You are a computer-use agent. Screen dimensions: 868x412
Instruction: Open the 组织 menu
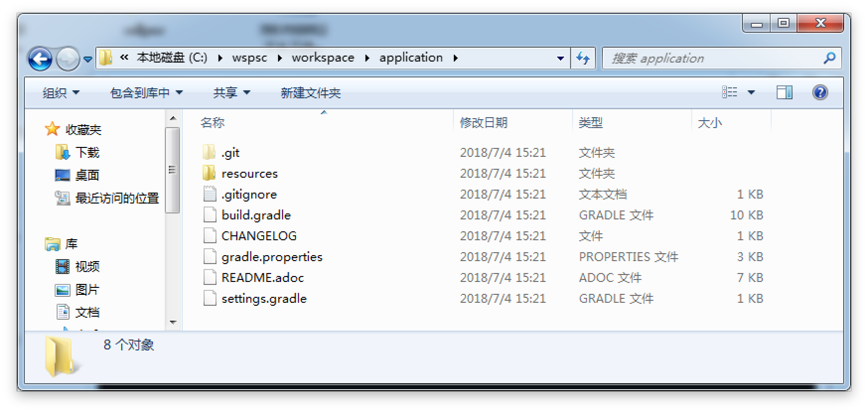click(x=61, y=93)
